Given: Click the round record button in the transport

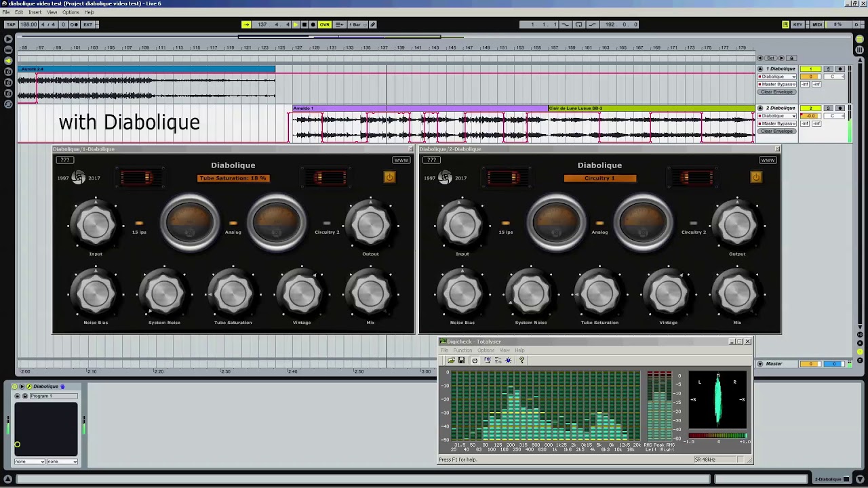Looking at the screenshot, I should click(313, 24).
